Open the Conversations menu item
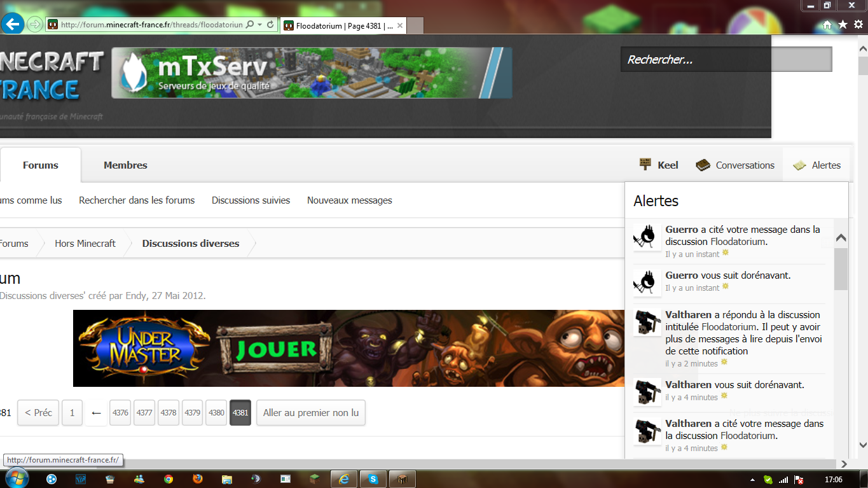 pyautogui.click(x=736, y=165)
